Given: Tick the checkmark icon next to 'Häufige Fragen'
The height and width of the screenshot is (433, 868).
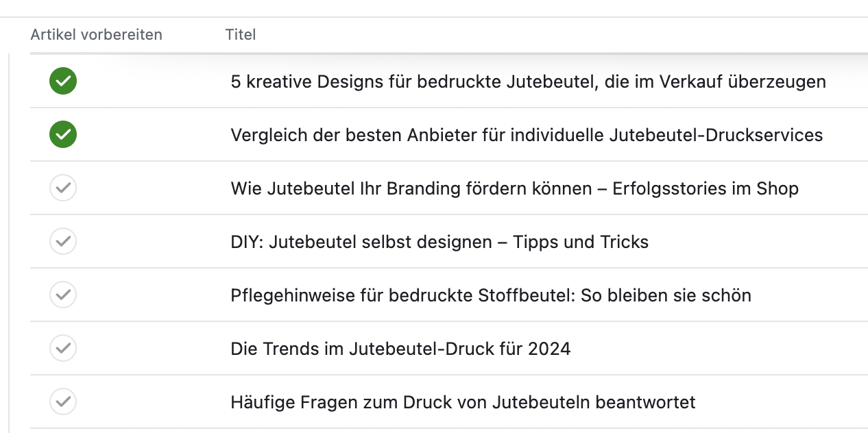Looking at the screenshot, I should click(x=63, y=401).
